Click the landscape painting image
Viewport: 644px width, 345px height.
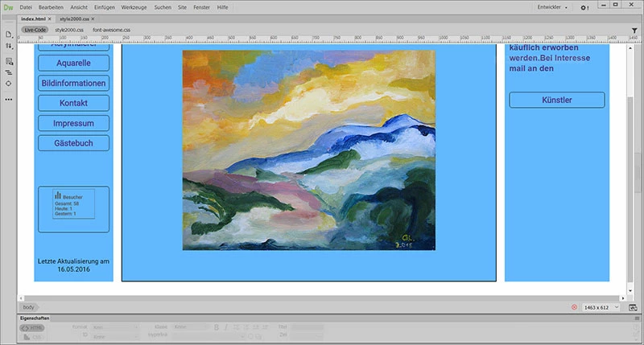coord(309,150)
